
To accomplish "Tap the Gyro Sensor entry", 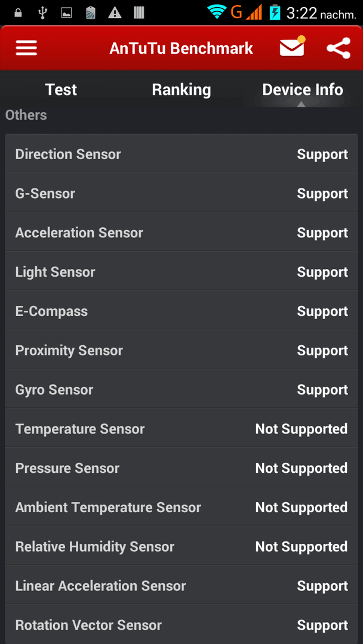I will click(x=181, y=389).
